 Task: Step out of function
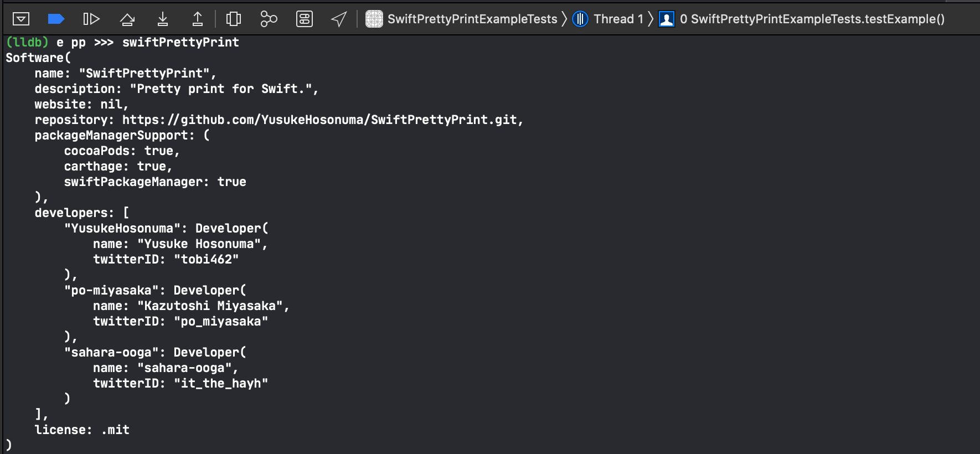pos(198,19)
